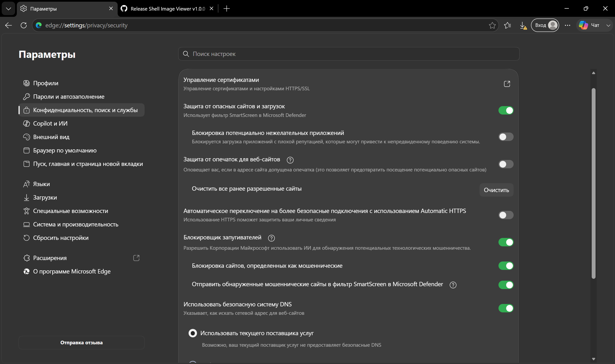Click the Edge logo beside О программе
Image resolution: width=615 pixels, height=364 pixels.
coord(26,272)
